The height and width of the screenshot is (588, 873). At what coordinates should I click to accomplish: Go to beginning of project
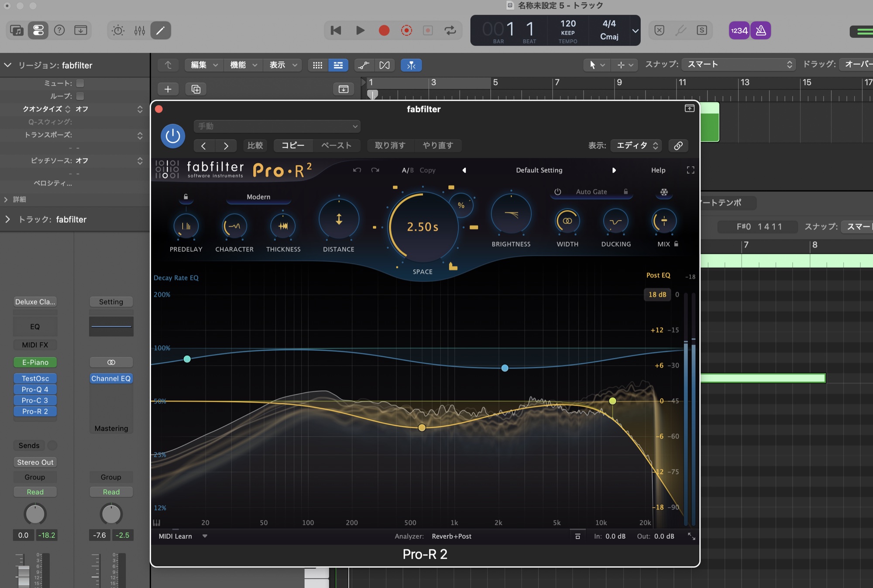[336, 30]
